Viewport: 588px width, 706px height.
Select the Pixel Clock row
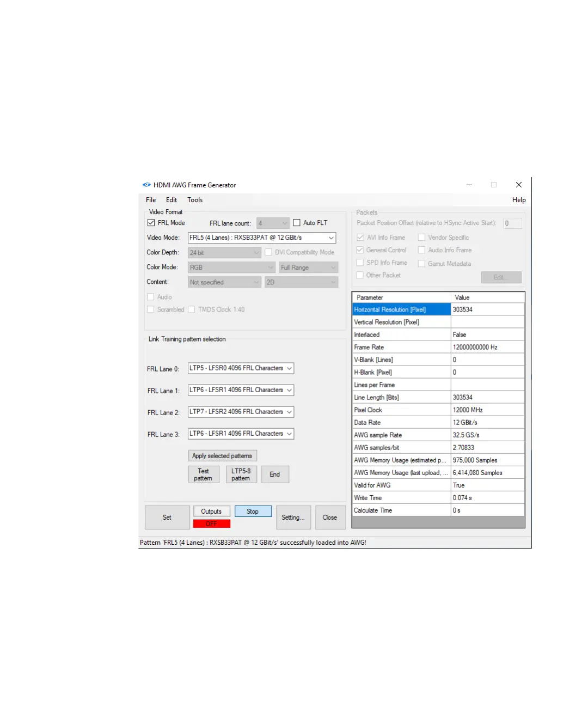pos(438,410)
